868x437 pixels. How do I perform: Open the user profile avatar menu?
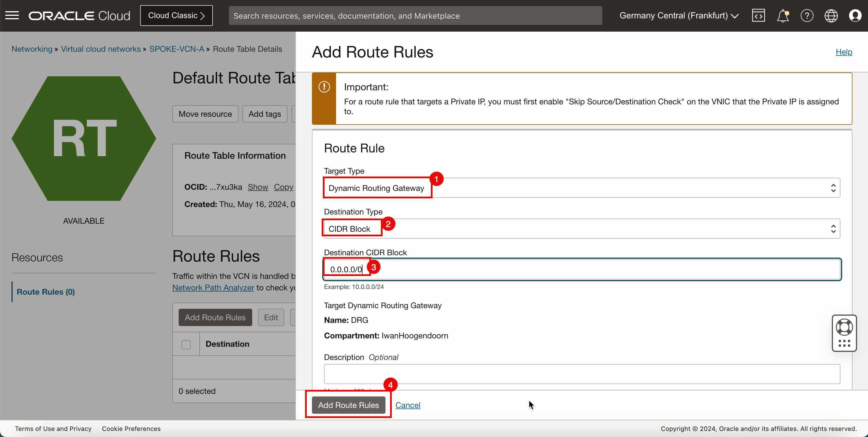point(855,16)
